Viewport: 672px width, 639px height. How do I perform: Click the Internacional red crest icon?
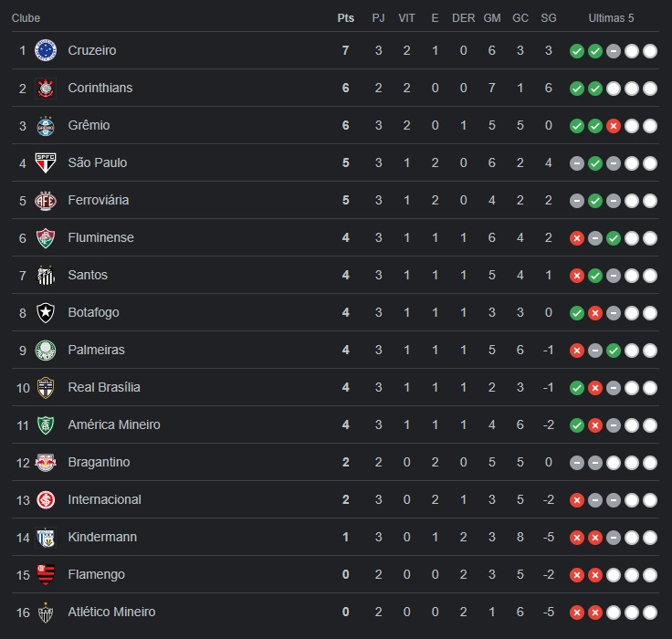[x=46, y=499]
